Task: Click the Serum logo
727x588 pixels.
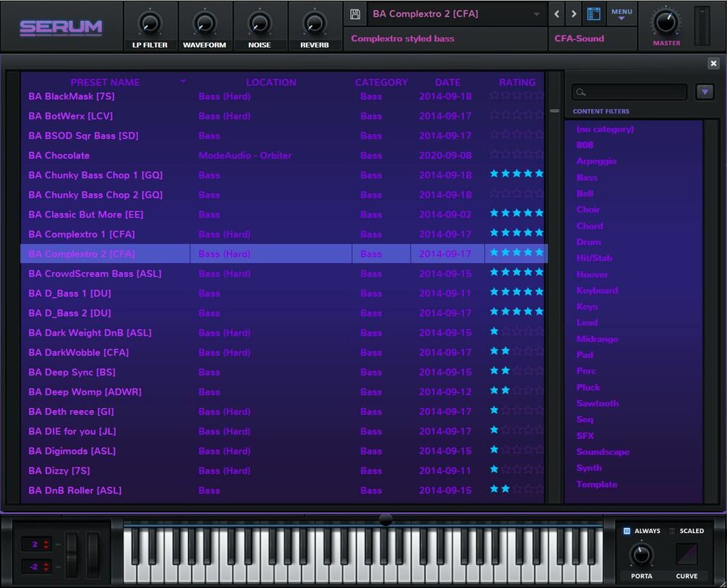Action: coord(61,27)
